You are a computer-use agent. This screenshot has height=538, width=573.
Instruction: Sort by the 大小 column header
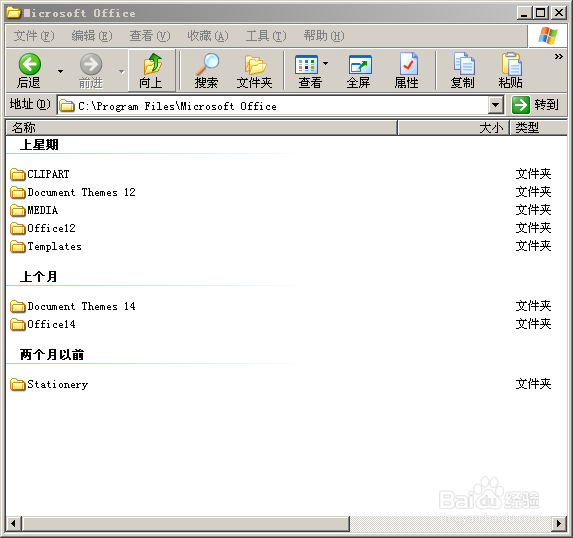(x=454, y=128)
